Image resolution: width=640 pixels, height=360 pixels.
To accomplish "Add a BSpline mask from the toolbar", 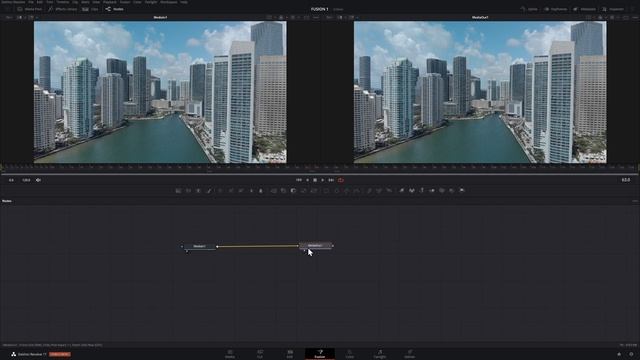I will (x=357, y=190).
